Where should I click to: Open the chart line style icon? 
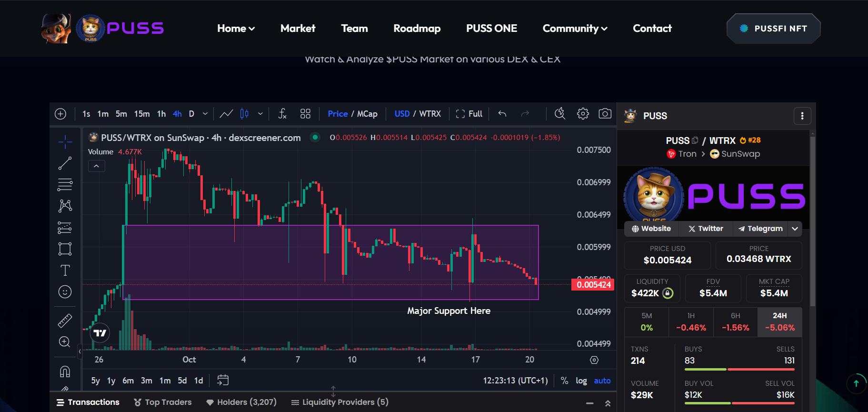(x=226, y=114)
